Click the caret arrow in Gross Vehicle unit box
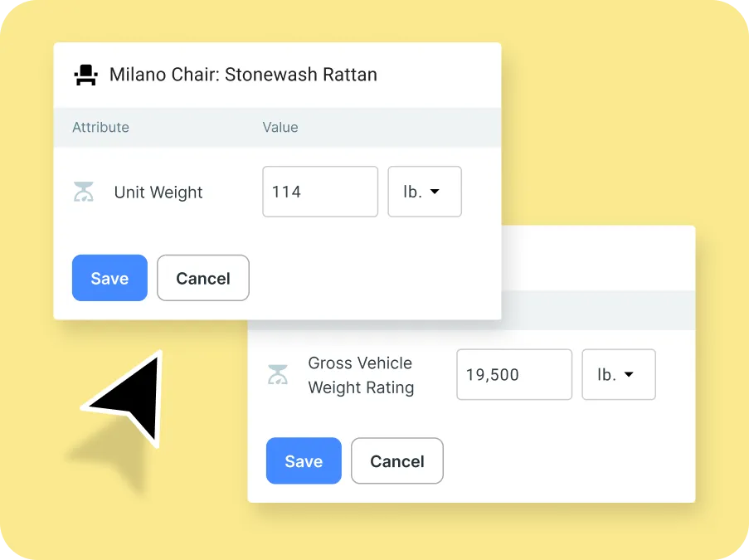The width and height of the screenshot is (749, 560). (x=628, y=375)
